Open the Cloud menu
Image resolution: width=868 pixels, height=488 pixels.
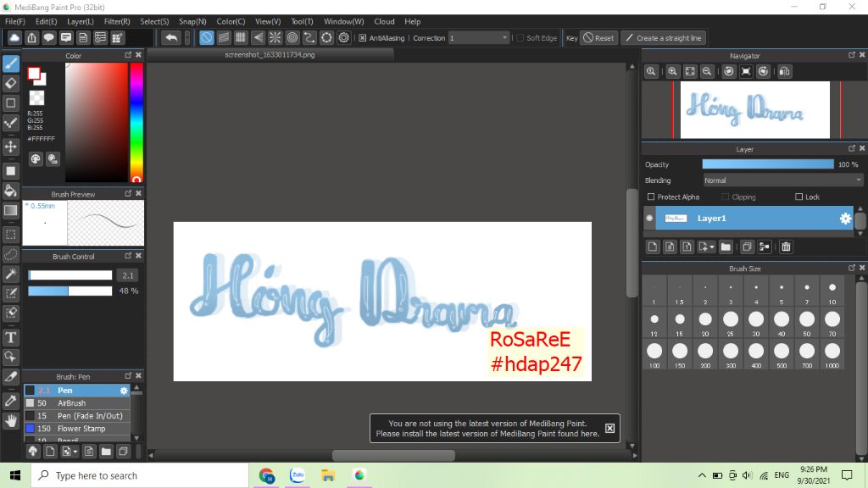(384, 21)
